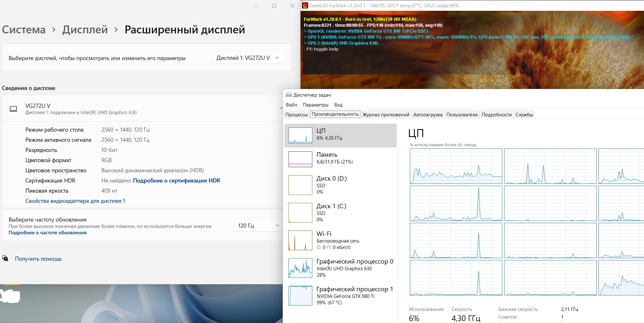Image resolution: width=644 pixels, height=323 pixels.
Task: Open Диск 0 (D:) performance view
Action: (341, 185)
